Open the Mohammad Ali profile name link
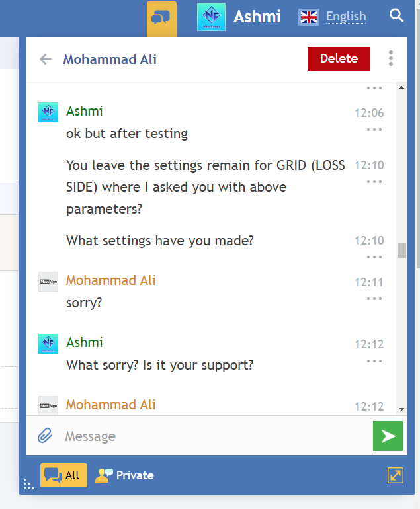Viewport: 420px width, 509px height. pyautogui.click(x=110, y=59)
